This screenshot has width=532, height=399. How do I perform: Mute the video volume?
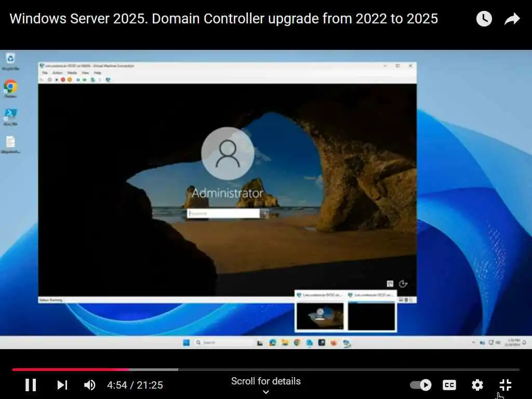(x=89, y=385)
